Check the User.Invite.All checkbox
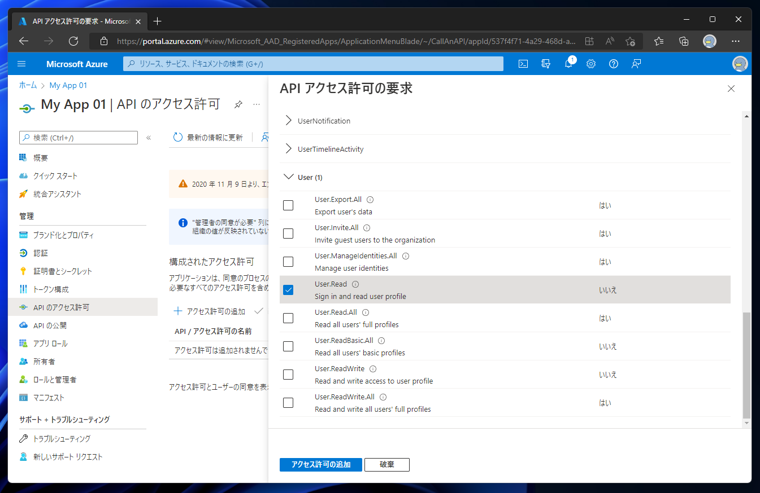760x493 pixels. [x=288, y=234]
